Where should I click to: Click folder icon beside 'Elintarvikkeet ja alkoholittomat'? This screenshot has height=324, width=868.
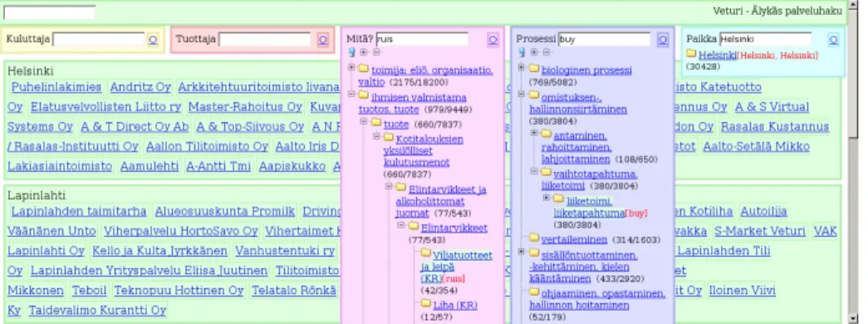coord(401,187)
